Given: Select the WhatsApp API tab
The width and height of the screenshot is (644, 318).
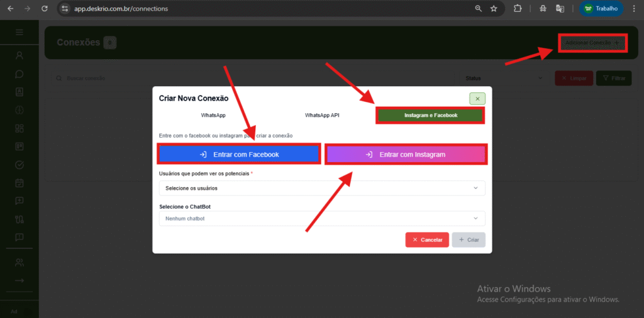Looking at the screenshot, I should point(322,116).
